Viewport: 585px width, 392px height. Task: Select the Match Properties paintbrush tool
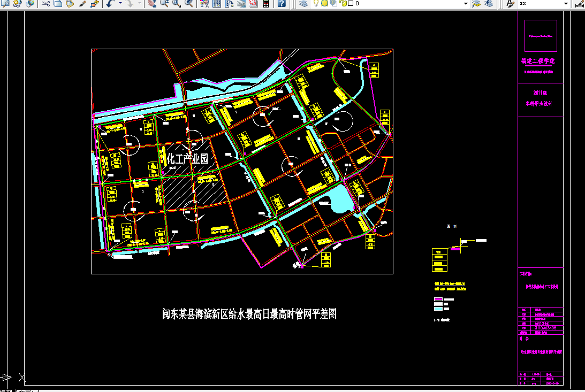pos(82,3)
